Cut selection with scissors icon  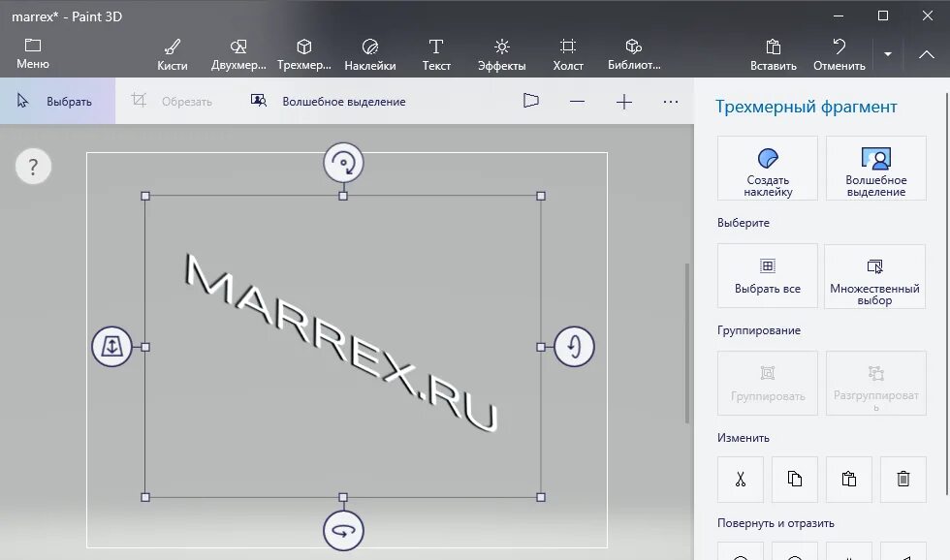(x=741, y=480)
